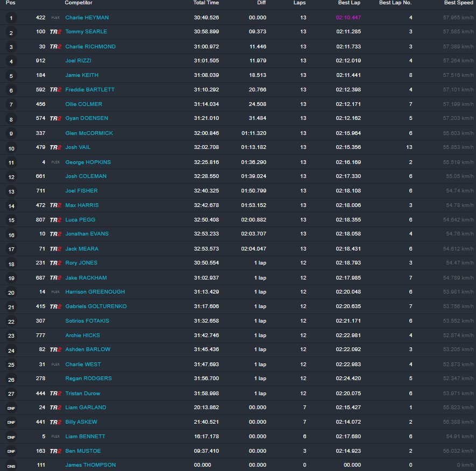Click best lap number 13 for Josh VAIL
The width and height of the screenshot is (476, 471).
click(409, 147)
